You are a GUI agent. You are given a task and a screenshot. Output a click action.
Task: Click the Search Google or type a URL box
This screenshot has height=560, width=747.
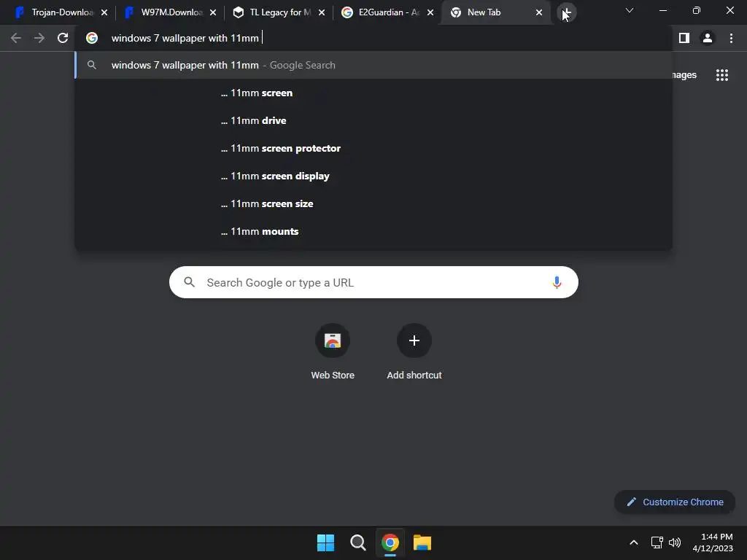(373, 282)
